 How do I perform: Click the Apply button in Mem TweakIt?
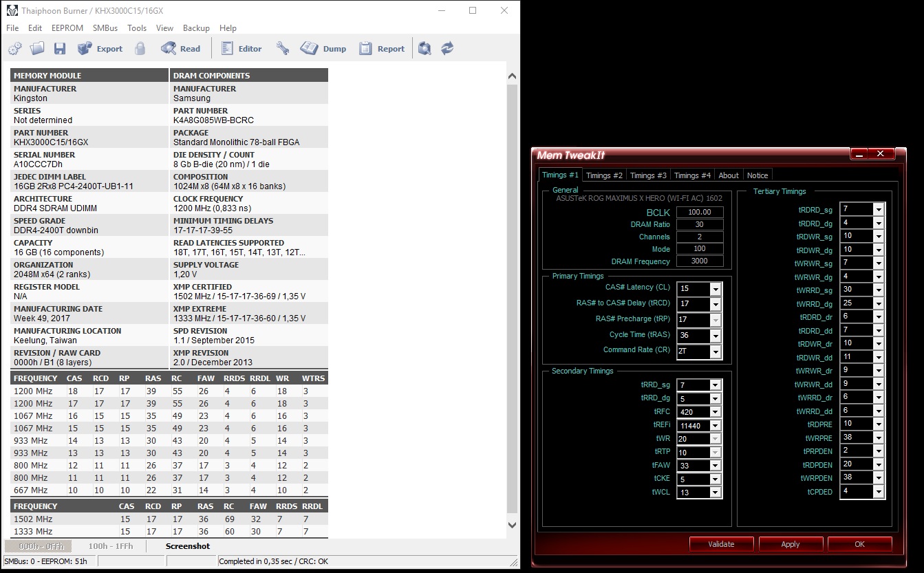(x=791, y=544)
